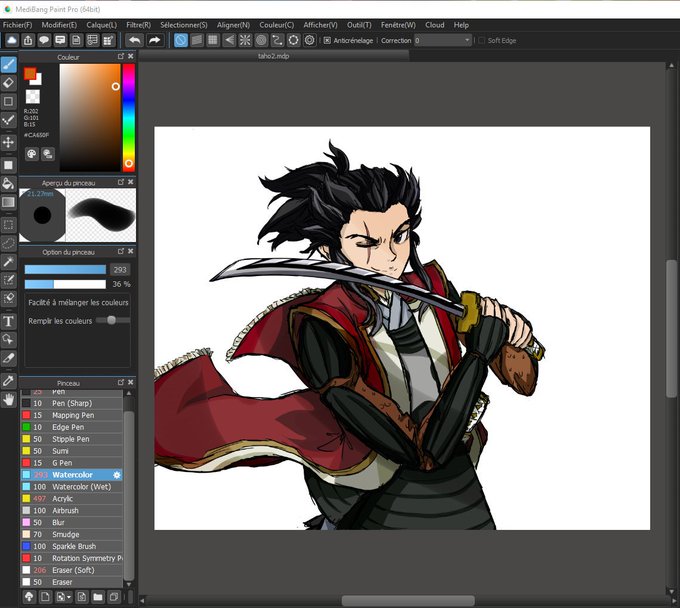This screenshot has width=680, height=608.
Task: Open snap settings gear icon
Action: tap(309, 40)
